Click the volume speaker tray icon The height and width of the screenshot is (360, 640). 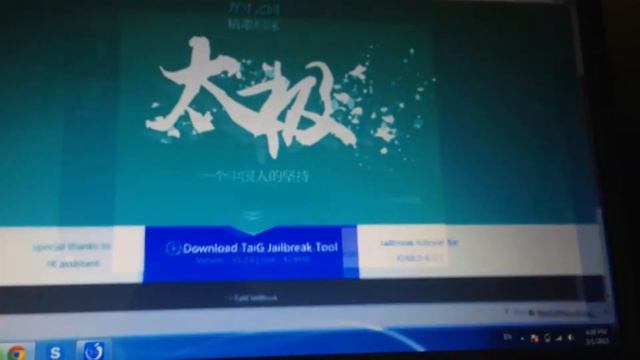coord(571,338)
